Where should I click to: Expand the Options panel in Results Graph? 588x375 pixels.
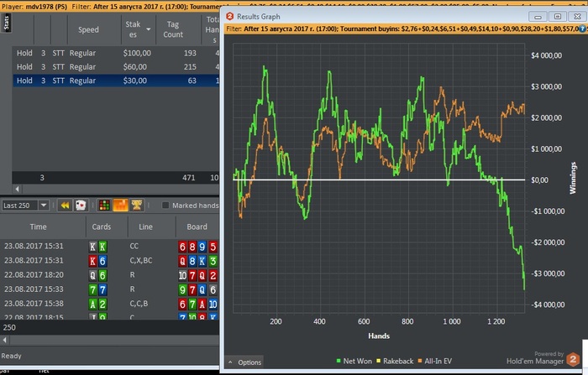pyautogui.click(x=244, y=362)
